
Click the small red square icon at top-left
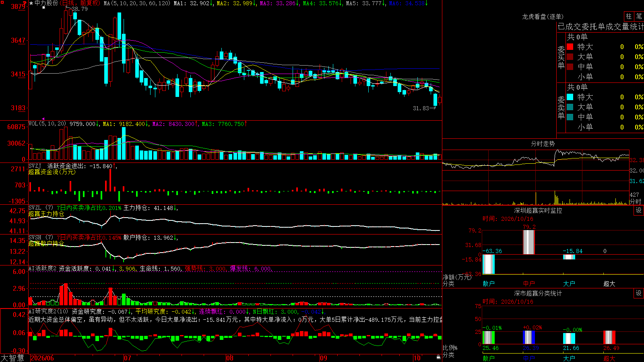(2, 3)
